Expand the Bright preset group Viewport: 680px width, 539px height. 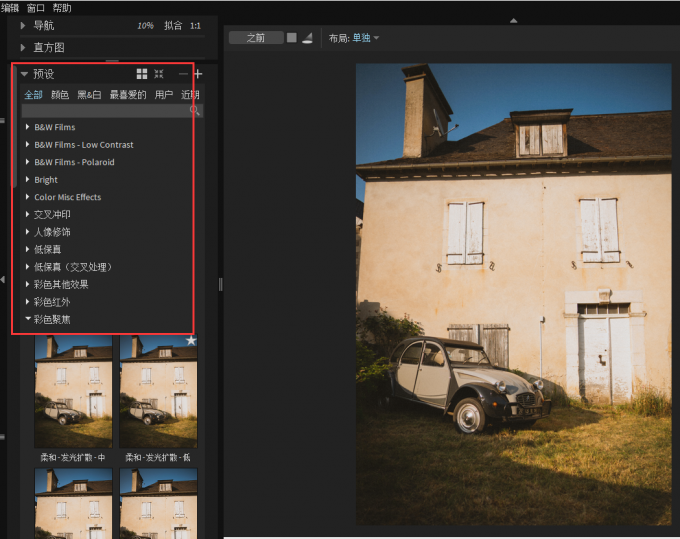27,179
